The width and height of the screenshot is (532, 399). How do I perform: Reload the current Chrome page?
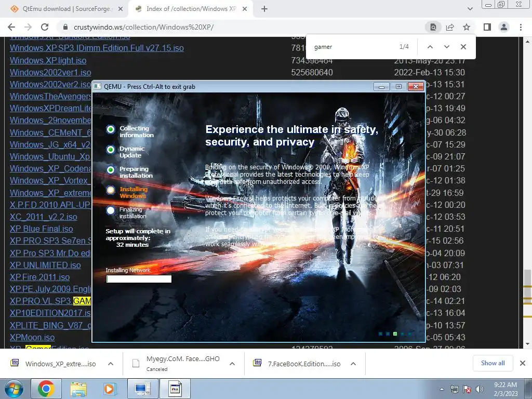45,27
